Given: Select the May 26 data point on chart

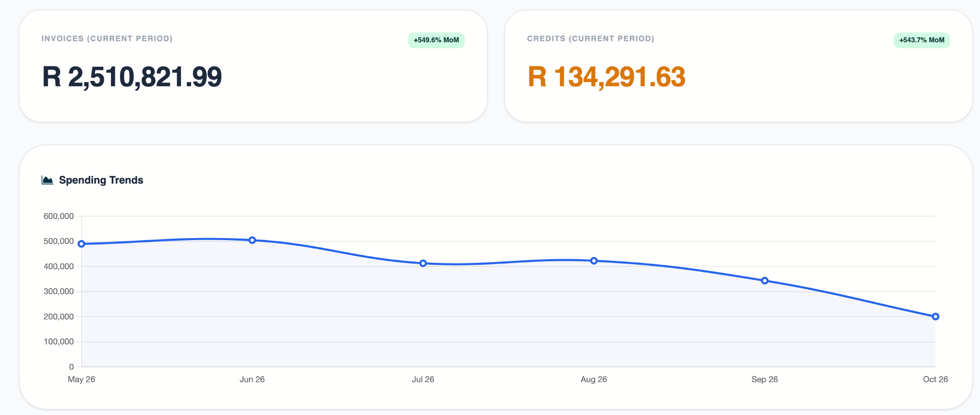Looking at the screenshot, I should [x=81, y=244].
